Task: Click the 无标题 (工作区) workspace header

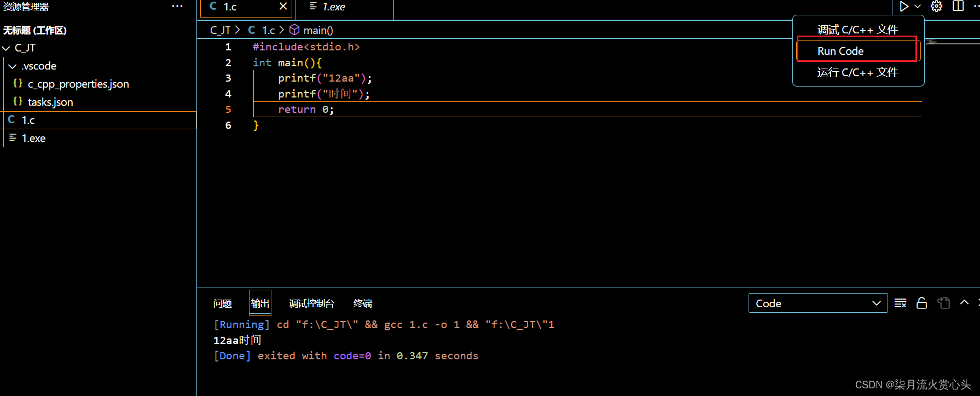Action: click(x=34, y=30)
